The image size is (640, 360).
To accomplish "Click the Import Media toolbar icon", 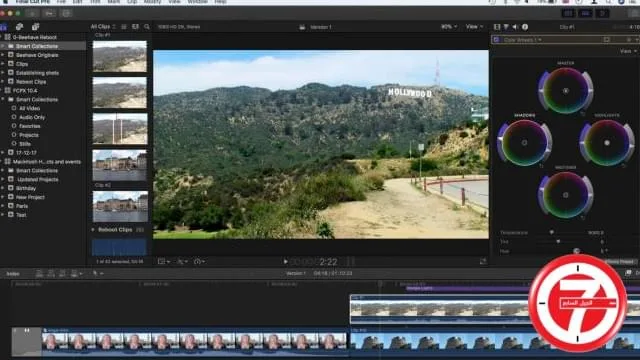I will click(32, 13).
